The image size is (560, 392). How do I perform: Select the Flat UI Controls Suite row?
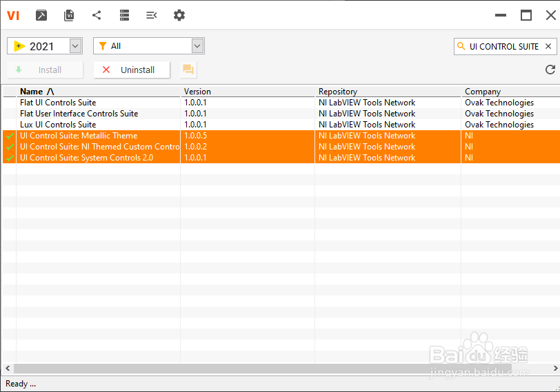click(281, 103)
